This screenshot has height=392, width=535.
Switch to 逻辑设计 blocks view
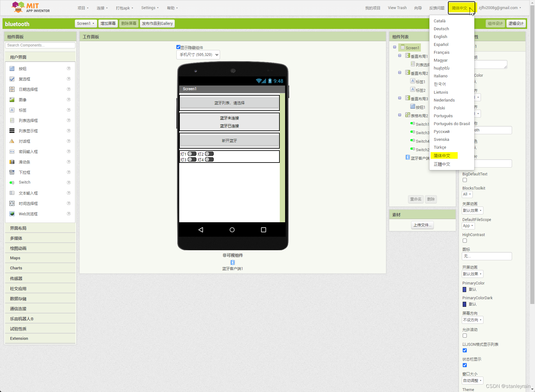pos(516,24)
